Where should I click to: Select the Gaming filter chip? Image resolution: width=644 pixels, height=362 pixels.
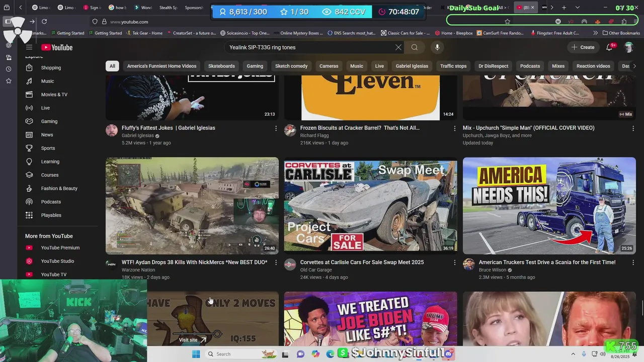coord(255,66)
